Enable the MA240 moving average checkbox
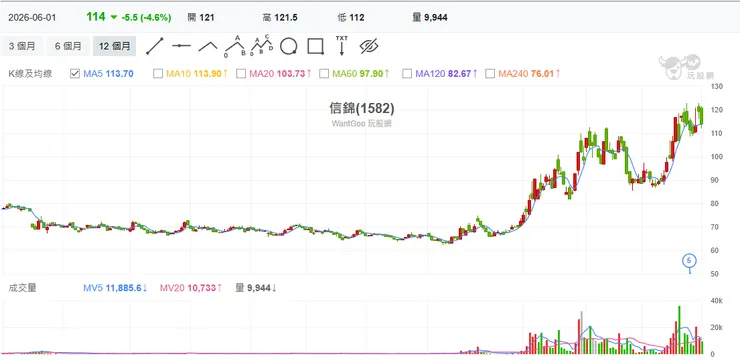This screenshot has height=360, width=740. pos(490,74)
